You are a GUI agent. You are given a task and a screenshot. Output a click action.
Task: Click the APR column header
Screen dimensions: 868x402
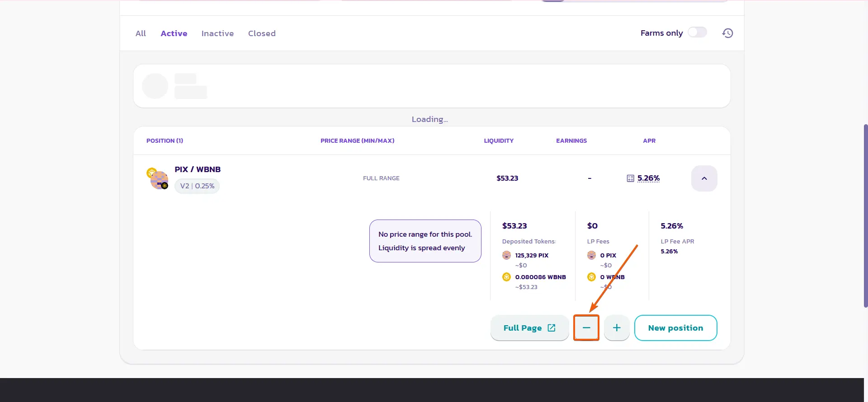[649, 141]
